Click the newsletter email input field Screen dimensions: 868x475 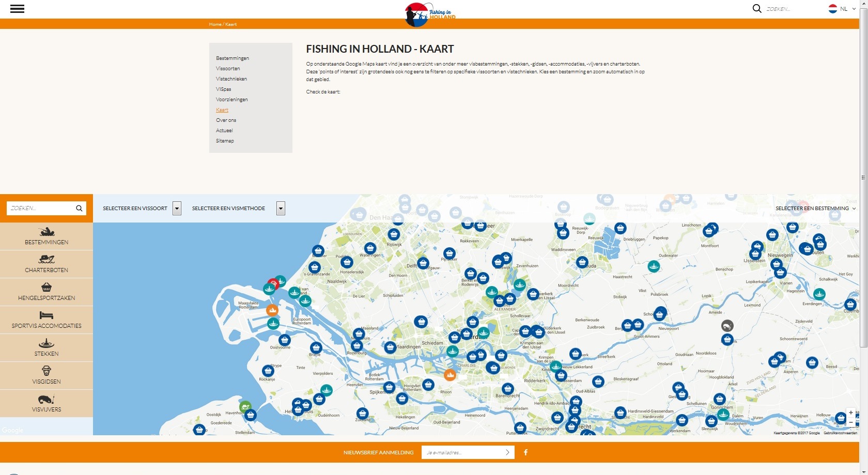click(x=462, y=452)
